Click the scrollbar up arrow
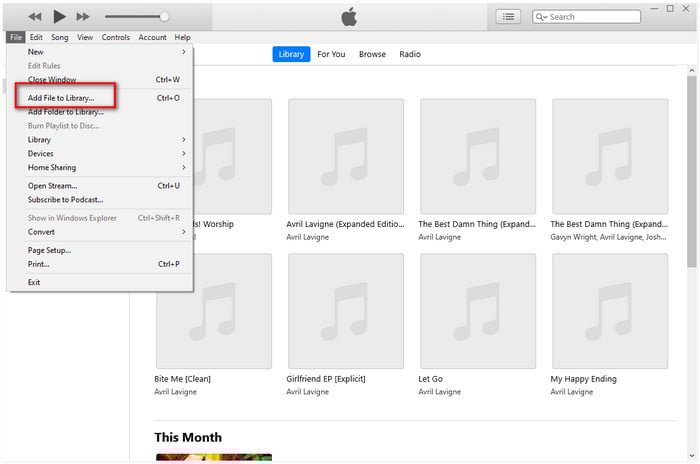 (x=692, y=71)
